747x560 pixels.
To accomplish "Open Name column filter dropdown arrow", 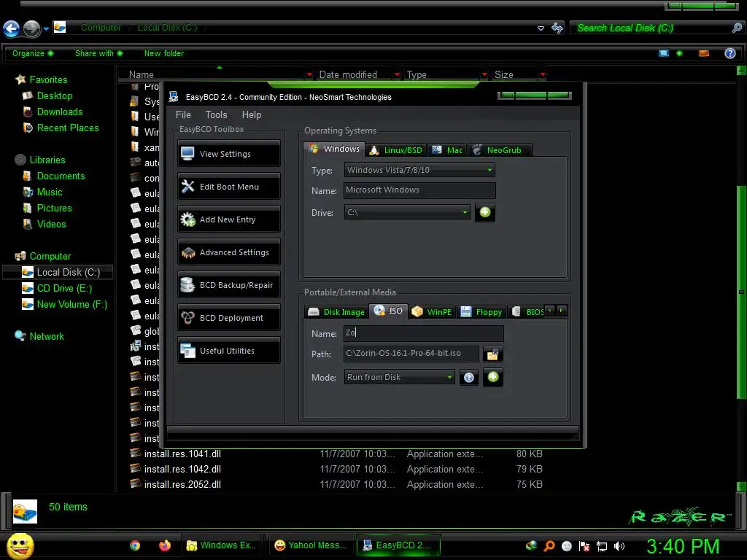I will (309, 74).
